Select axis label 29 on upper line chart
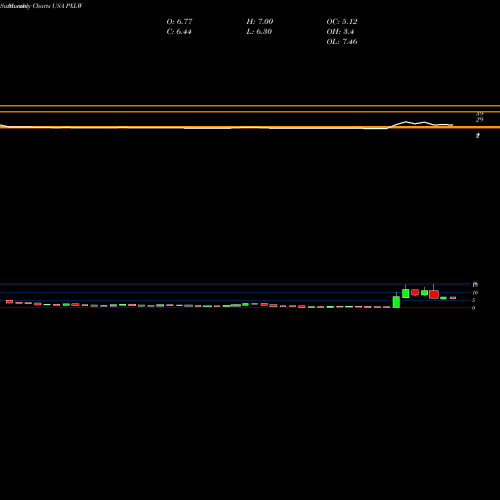500x500 pixels. coord(479,120)
